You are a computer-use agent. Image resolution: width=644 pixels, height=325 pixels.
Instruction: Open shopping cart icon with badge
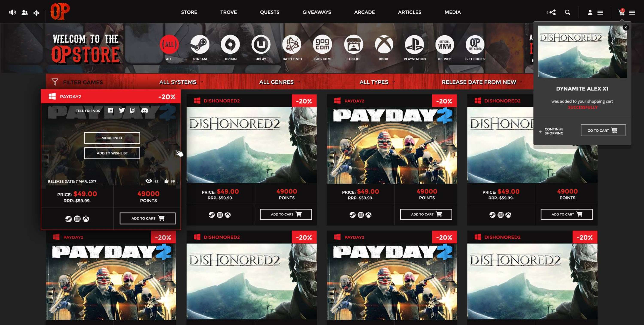tap(621, 12)
